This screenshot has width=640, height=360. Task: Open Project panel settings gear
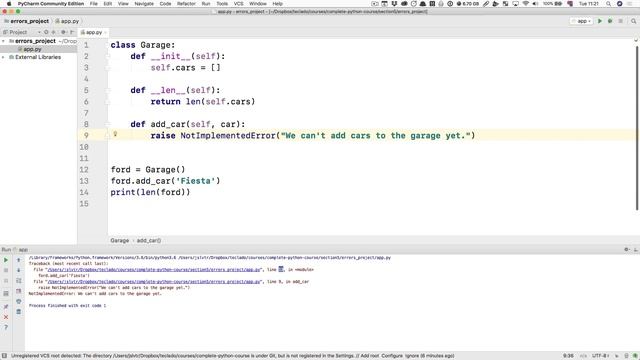click(x=64, y=32)
